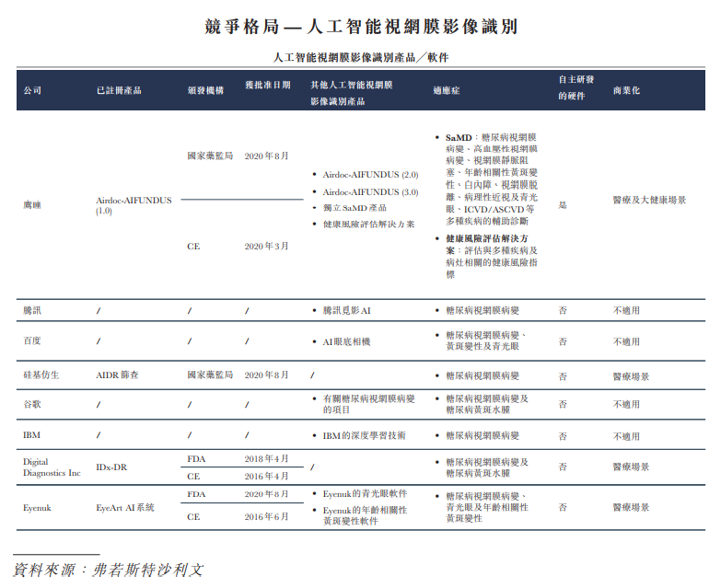Click 醫療場景 in the Eyenuk row
Image resolution: width=721 pixels, height=588 pixels.
(631, 507)
